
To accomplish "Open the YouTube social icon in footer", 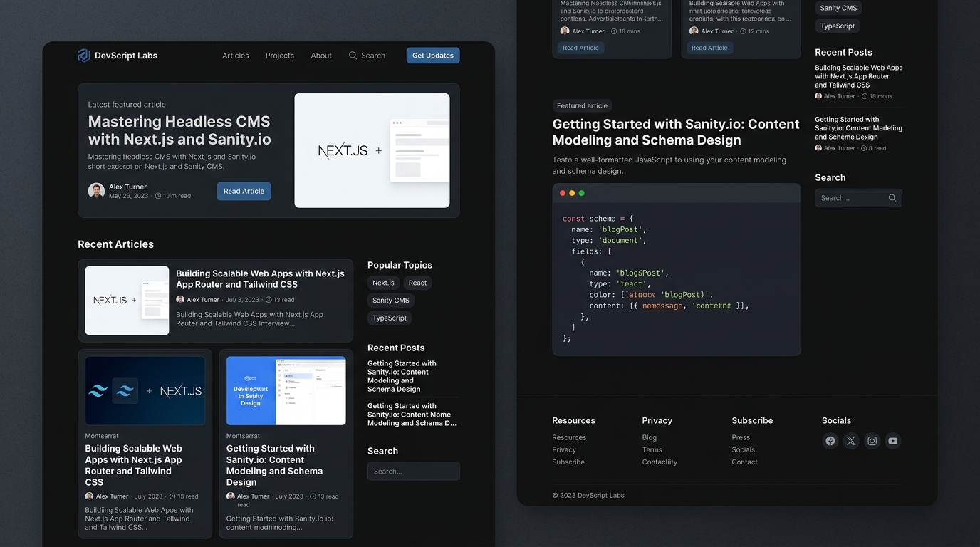I will (893, 441).
